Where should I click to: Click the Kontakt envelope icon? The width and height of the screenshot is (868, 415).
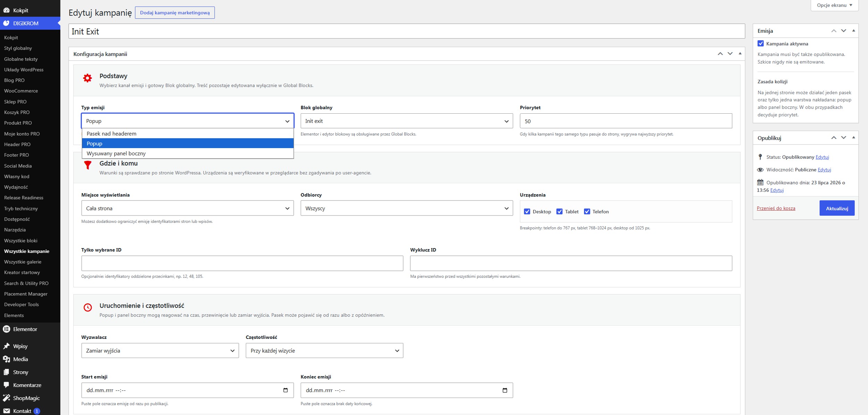(7, 411)
